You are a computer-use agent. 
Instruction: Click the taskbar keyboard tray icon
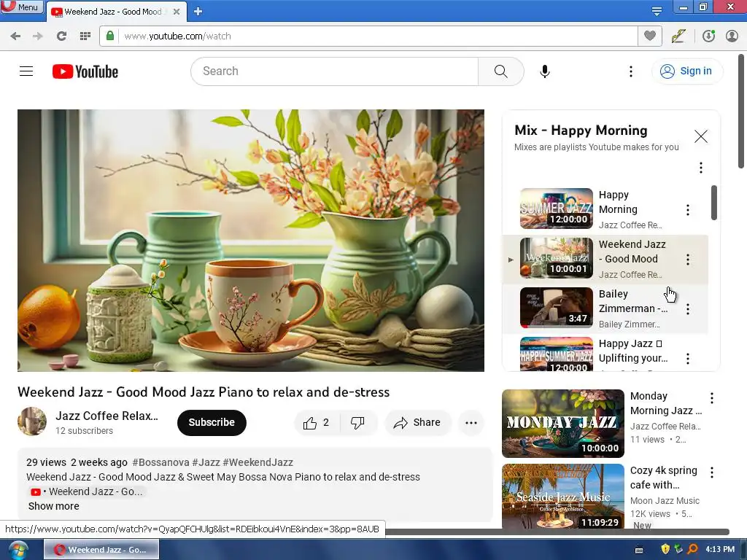point(639,550)
